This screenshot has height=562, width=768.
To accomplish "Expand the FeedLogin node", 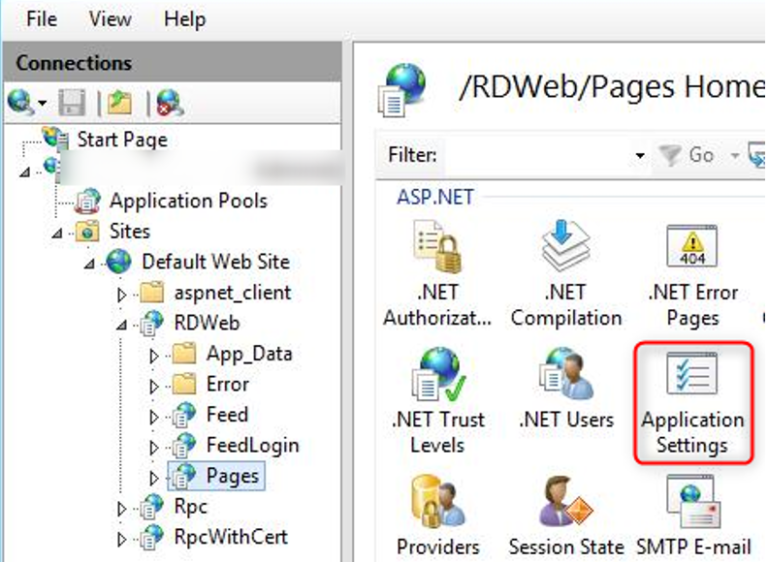I will click(154, 447).
